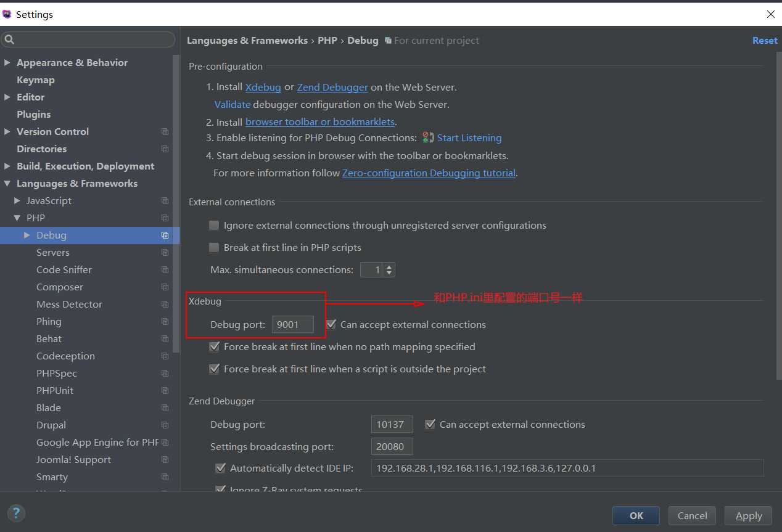Expand Build, Execution, Deployment section

click(7, 166)
